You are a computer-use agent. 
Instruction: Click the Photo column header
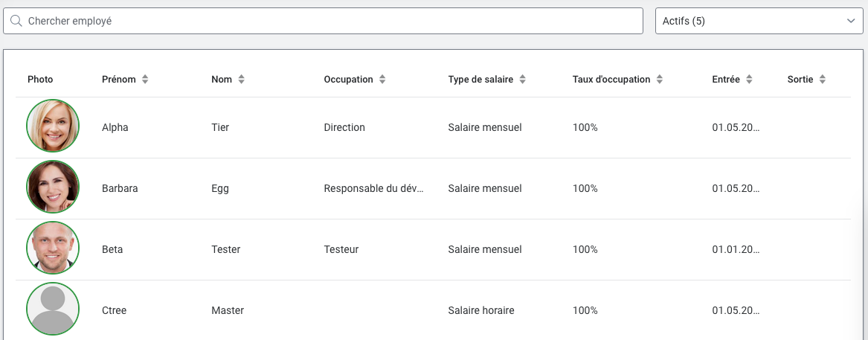tap(40, 80)
